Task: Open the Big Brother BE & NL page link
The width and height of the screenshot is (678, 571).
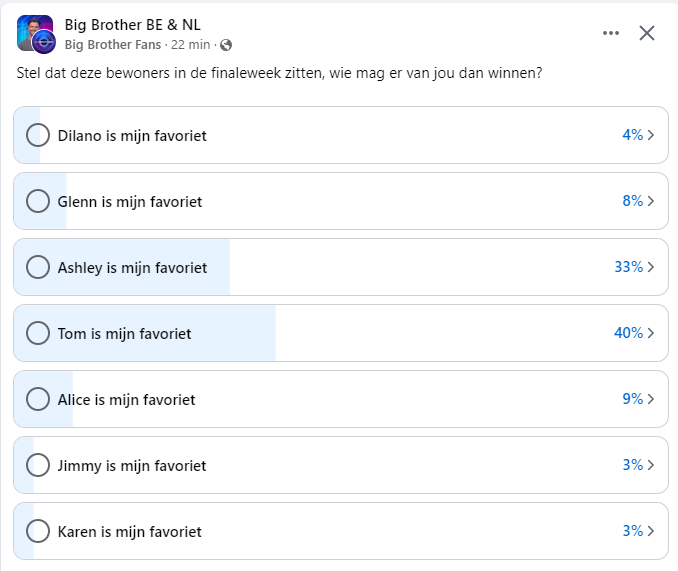Action: tap(132, 25)
